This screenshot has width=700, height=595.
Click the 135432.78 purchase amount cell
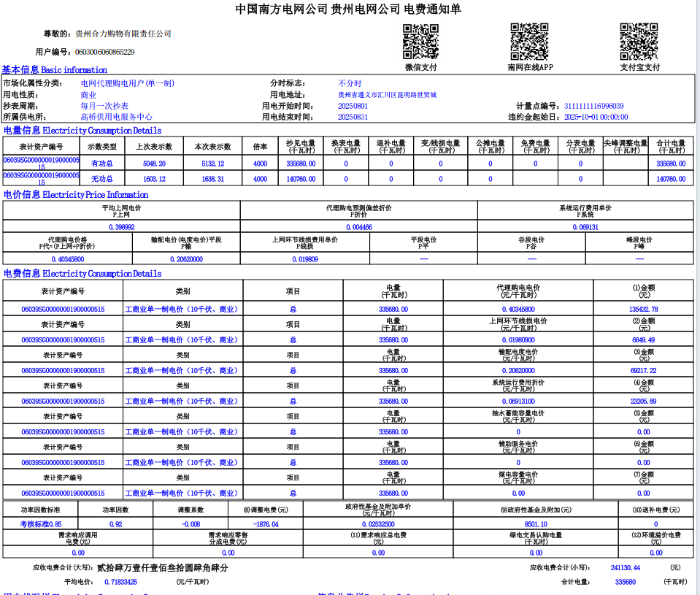[643, 310]
